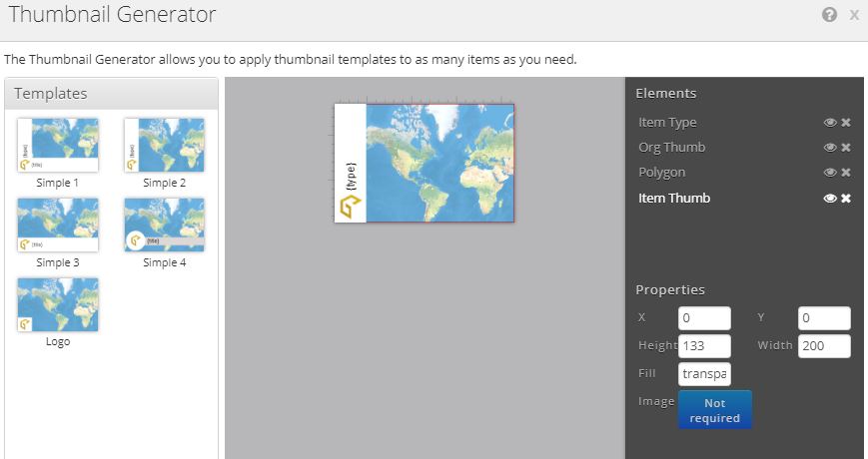Choose the Simple 2 template thumbnail

point(164,146)
